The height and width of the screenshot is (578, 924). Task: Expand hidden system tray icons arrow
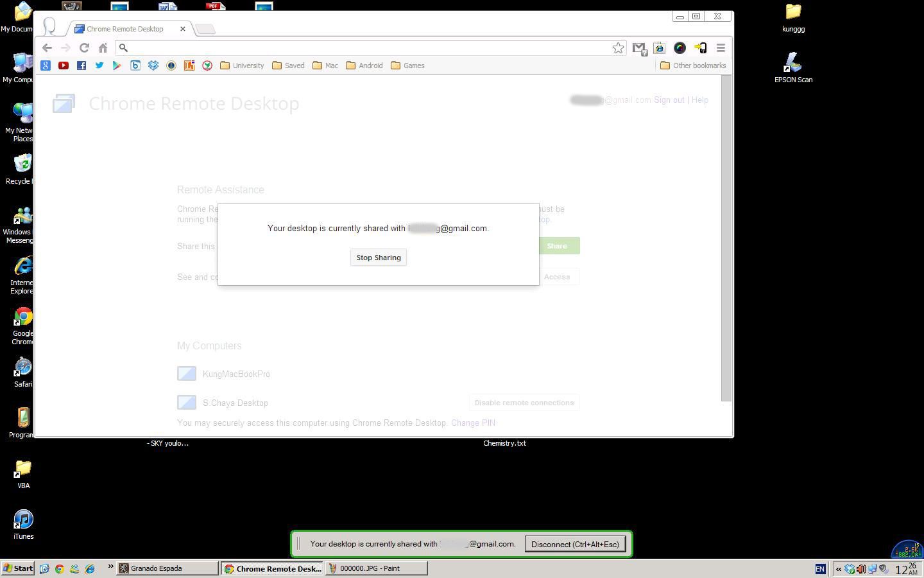click(x=838, y=569)
